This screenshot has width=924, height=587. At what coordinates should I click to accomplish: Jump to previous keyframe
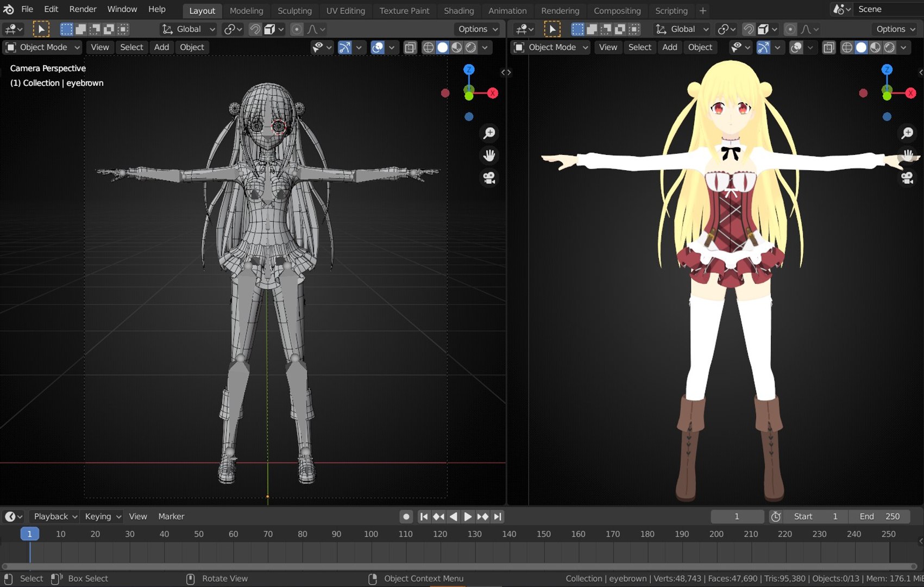click(438, 516)
